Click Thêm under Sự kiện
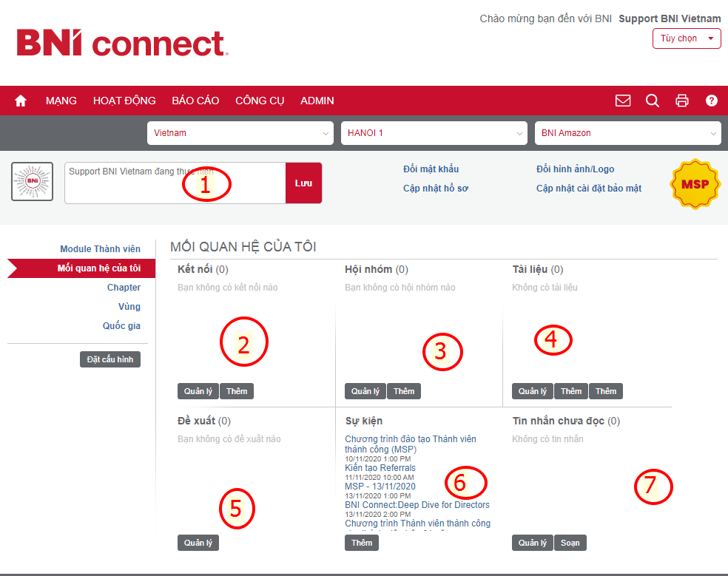Viewport: 728px width, 576px height. [x=362, y=543]
